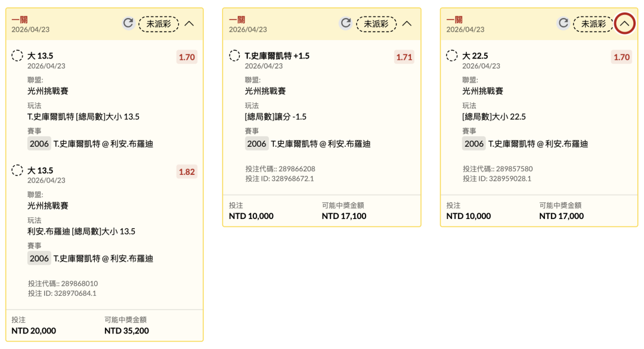The width and height of the screenshot is (644, 349).
Task: Collapse the middle bet slip card
Action: point(407,24)
